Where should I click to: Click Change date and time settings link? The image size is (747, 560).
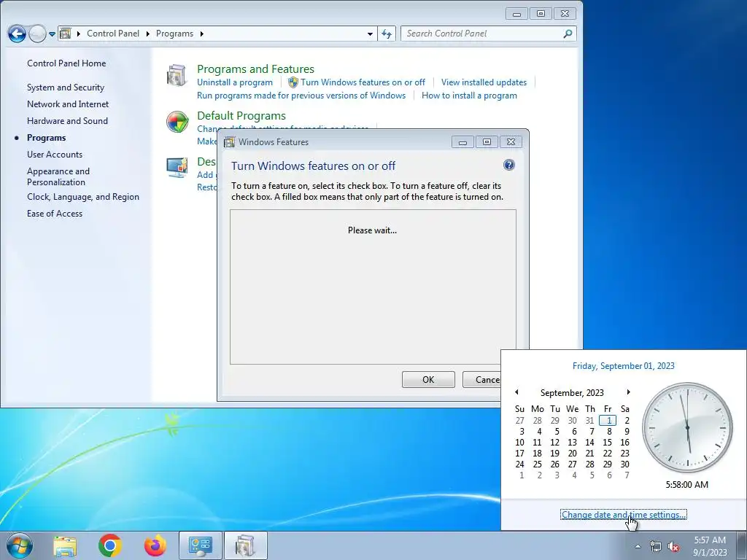[x=624, y=515]
